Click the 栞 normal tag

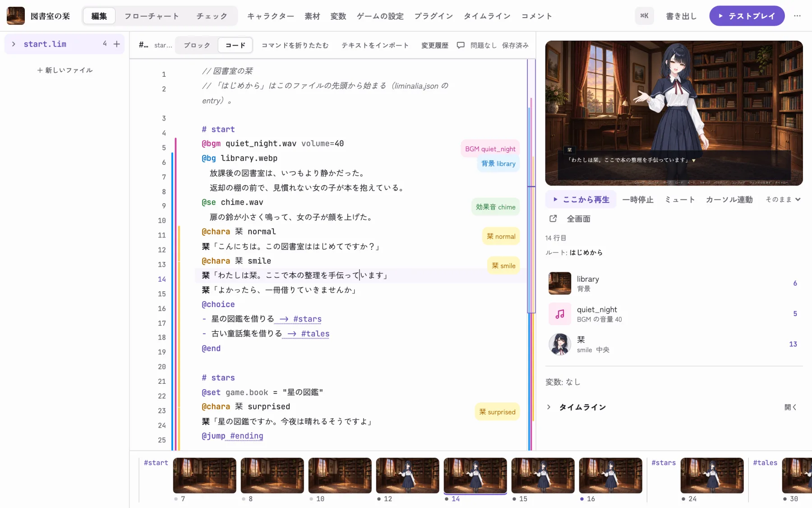tap(501, 236)
